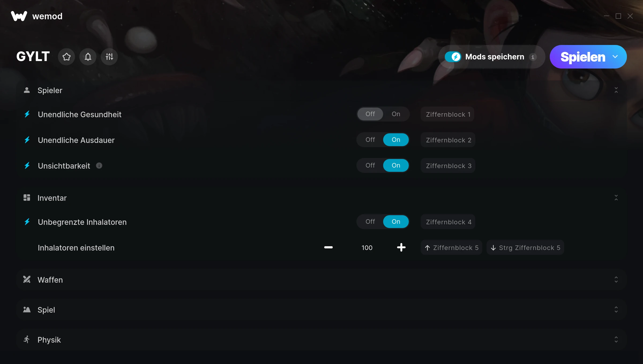The width and height of the screenshot is (643, 364).
Task: Turn off Unendliche Ausdauer
Action: (370, 140)
